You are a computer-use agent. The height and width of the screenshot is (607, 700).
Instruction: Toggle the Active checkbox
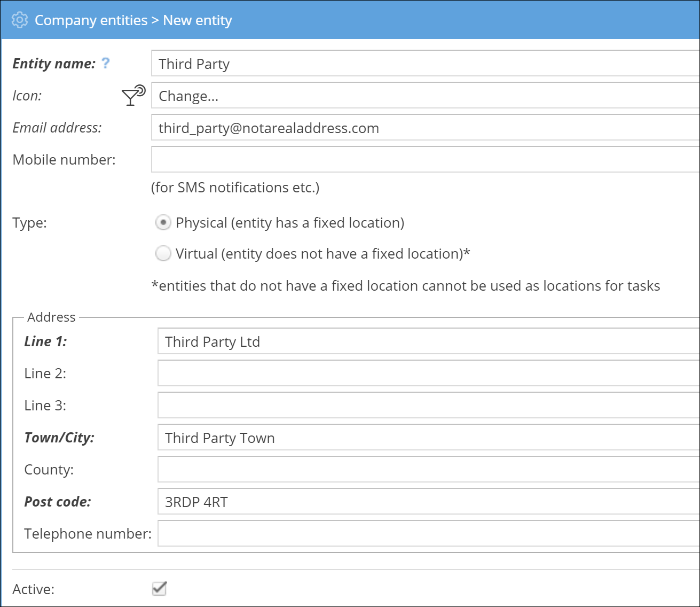coord(159,589)
